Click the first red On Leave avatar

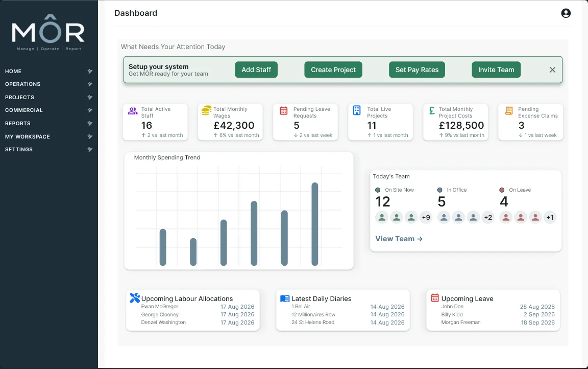[506, 217]
